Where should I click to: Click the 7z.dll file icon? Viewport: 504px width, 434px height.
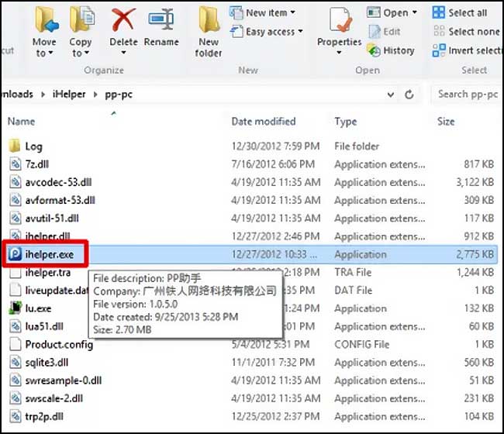click(15, 164)
